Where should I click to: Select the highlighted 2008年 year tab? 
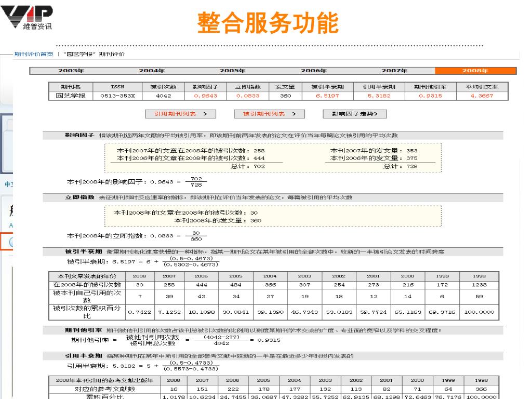475,71
